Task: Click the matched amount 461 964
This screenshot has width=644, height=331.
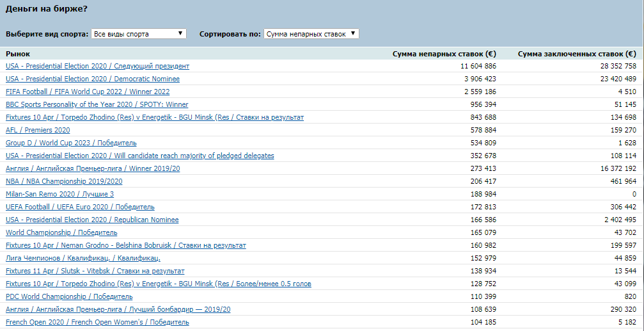Action: click(624, 181)
